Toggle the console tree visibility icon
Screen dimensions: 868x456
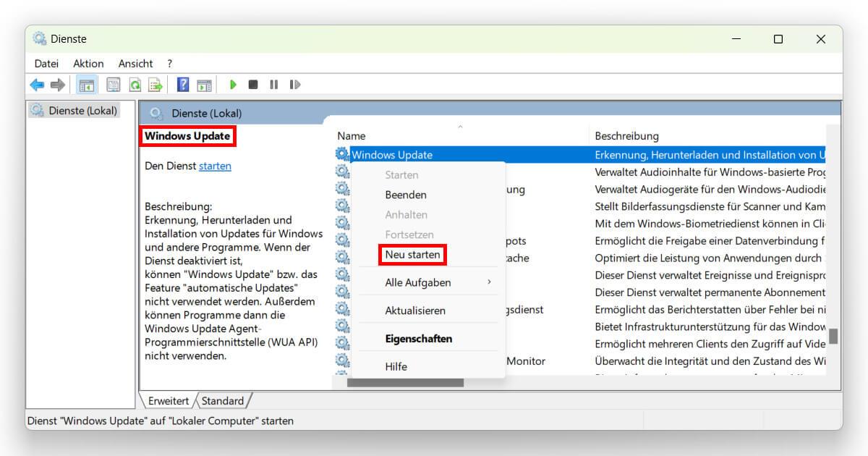87,85
